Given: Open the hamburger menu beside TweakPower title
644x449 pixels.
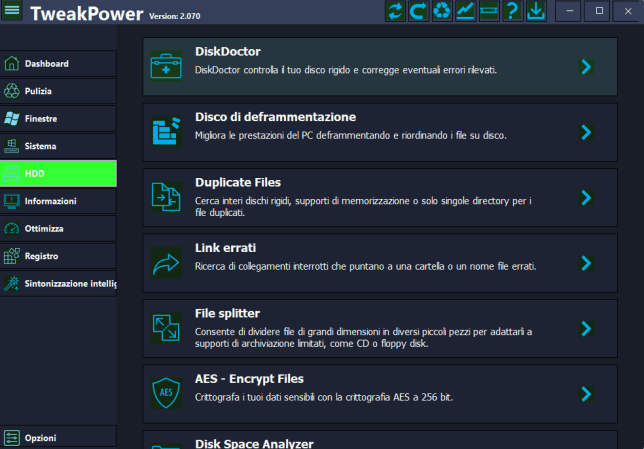Looking at the screenshot, I should [x=12, y=12].
